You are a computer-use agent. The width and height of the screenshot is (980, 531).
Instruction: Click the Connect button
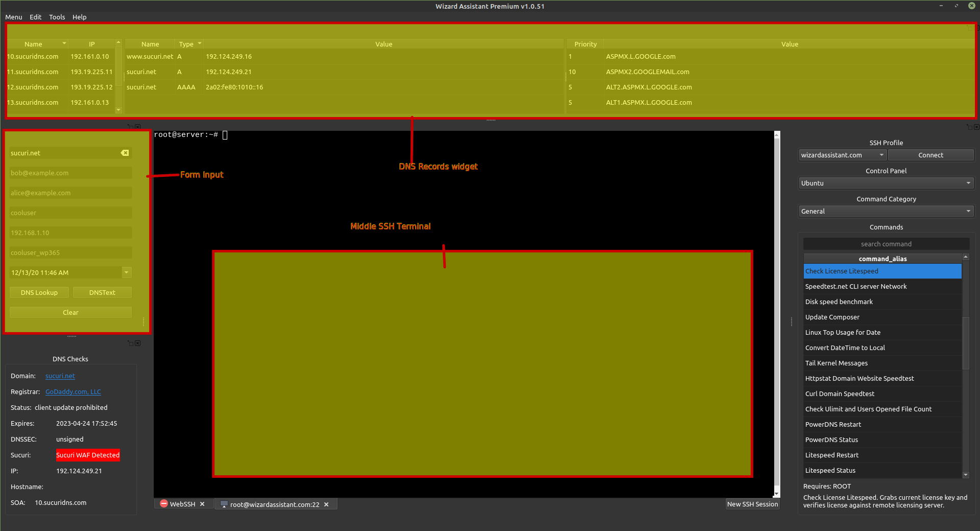[x=930, y=155]
